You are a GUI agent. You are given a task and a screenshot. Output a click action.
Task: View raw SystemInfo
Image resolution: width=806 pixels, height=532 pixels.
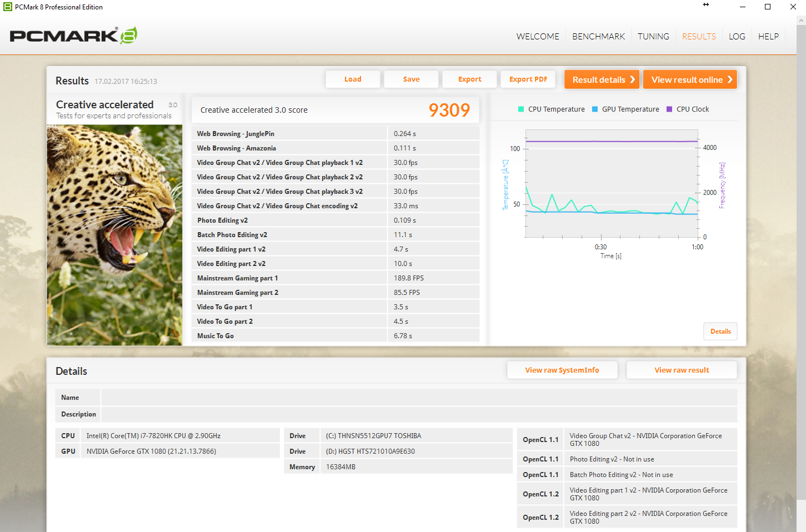pos(562,370)
